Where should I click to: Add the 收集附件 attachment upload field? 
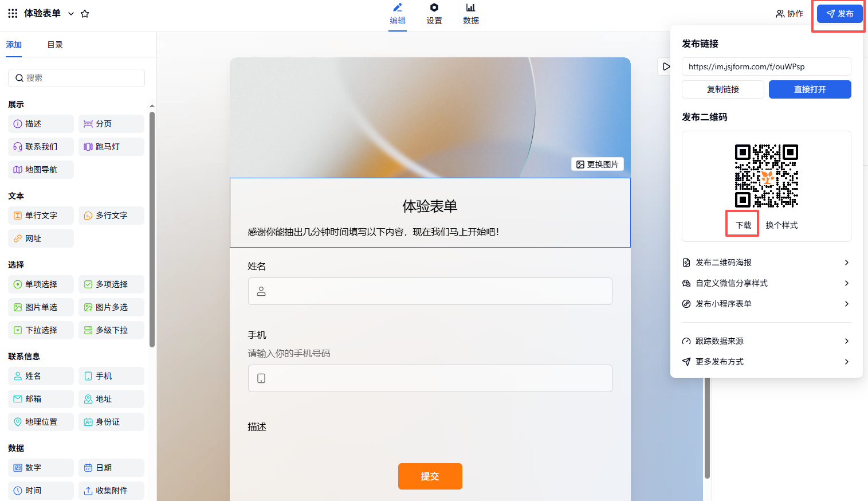pyautogui.click(x=111, y=491)
